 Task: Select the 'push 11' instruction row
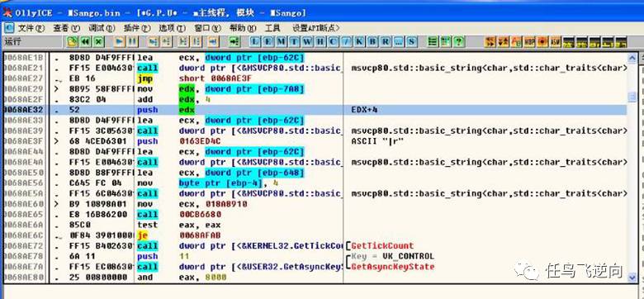tap(315, 256)
